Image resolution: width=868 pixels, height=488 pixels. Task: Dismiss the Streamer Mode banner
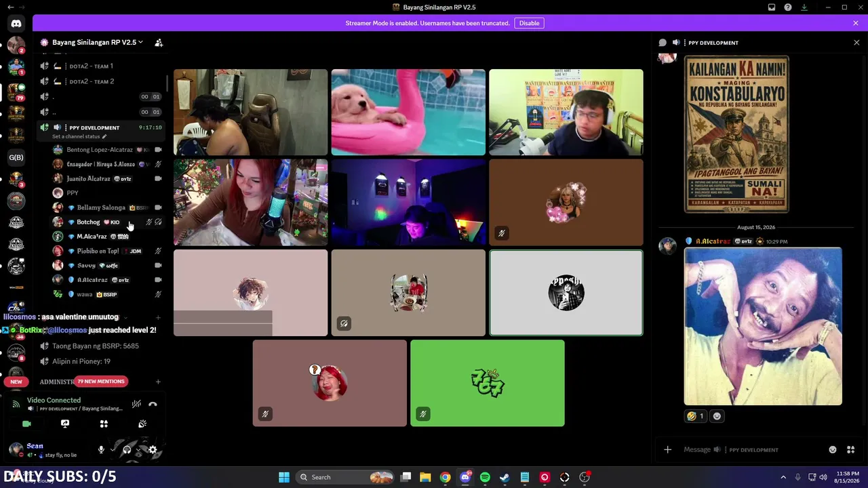click(856, 23)
